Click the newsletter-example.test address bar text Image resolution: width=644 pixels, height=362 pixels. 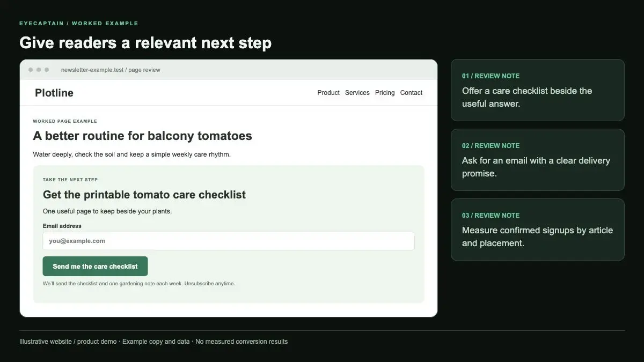click(x=111, y=70)
